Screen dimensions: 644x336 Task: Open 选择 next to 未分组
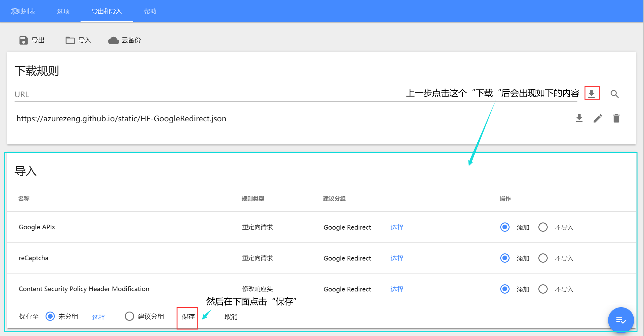(99, 317)
